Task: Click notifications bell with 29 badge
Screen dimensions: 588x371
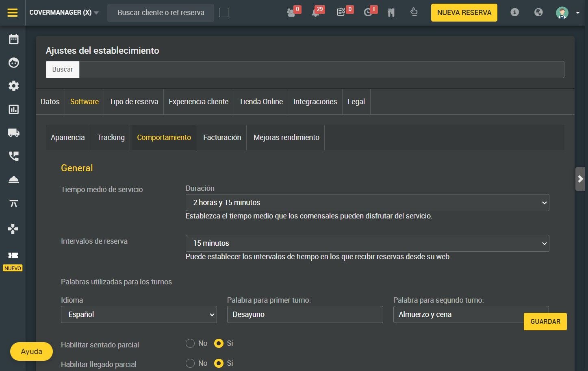Action: coord(316,13)
